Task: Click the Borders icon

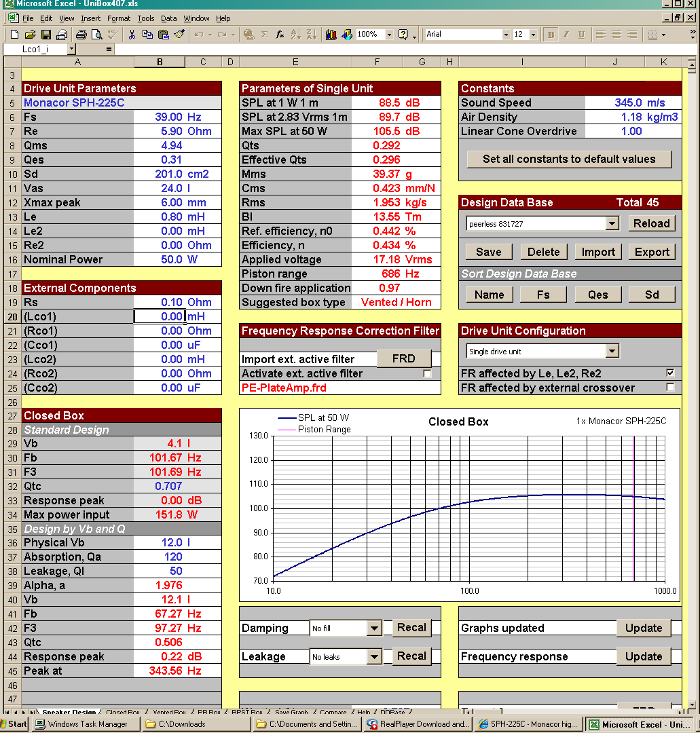Action: pyautogui.click(x=652, y=34)
